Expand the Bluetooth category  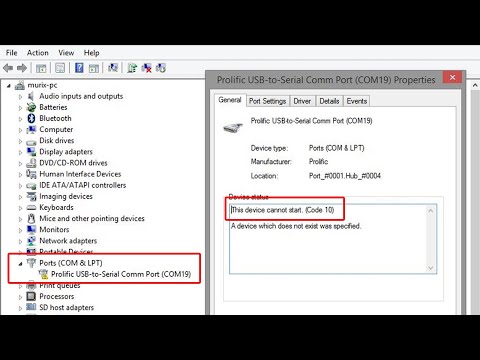point(20,119)
